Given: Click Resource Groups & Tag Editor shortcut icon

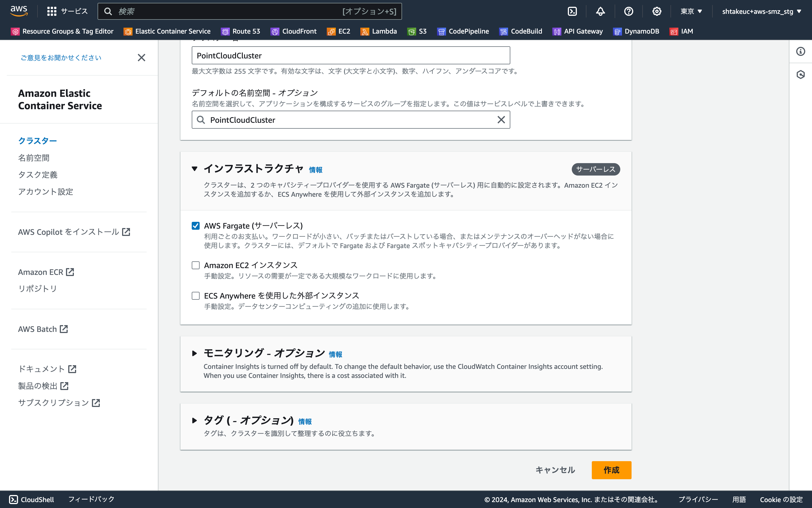Looking at the screenshot, I should point(15,32).
